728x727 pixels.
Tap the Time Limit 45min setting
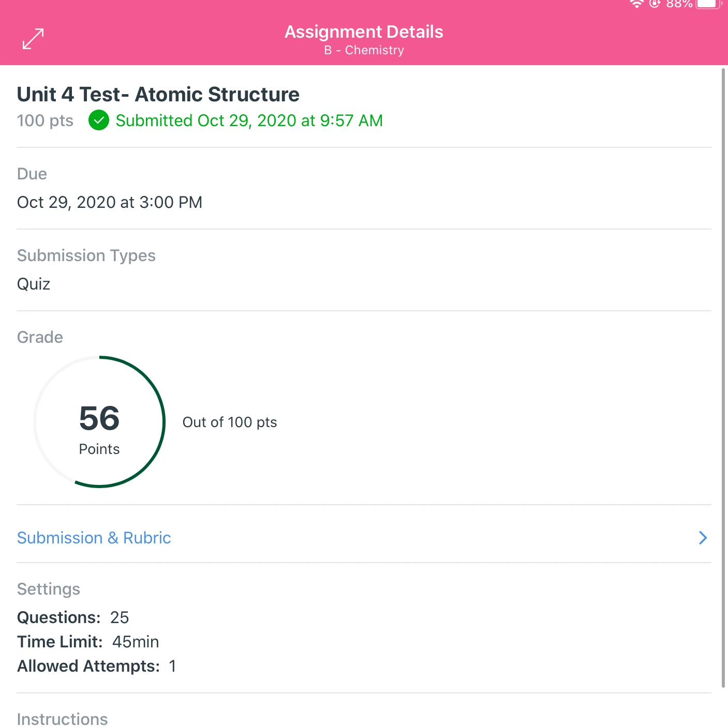[88, 642]
